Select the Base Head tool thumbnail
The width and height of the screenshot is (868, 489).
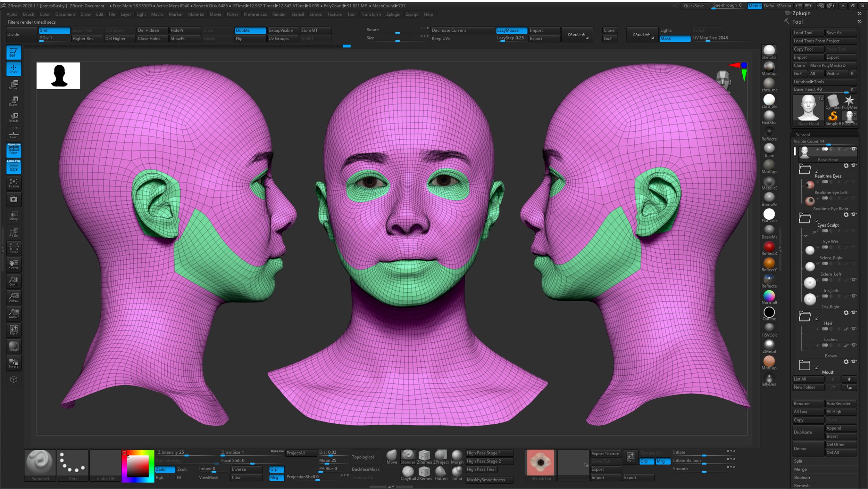(808, 108)
